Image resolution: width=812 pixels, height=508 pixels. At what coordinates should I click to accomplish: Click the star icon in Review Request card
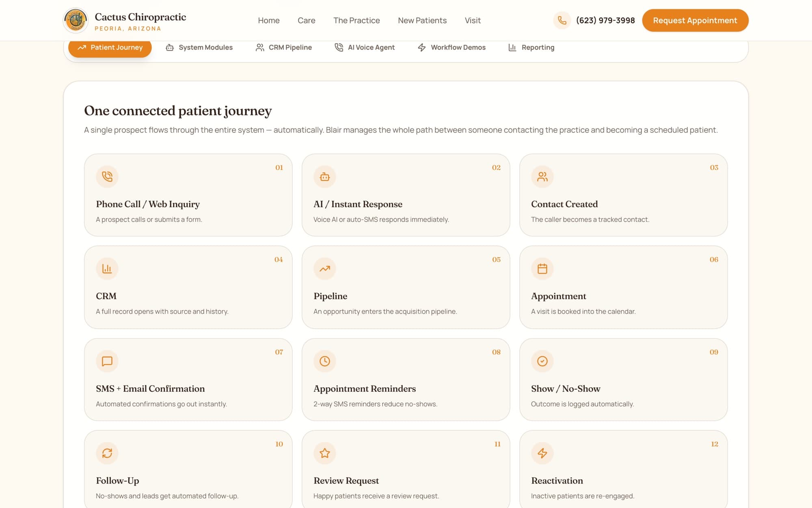[x=325, y=453]
